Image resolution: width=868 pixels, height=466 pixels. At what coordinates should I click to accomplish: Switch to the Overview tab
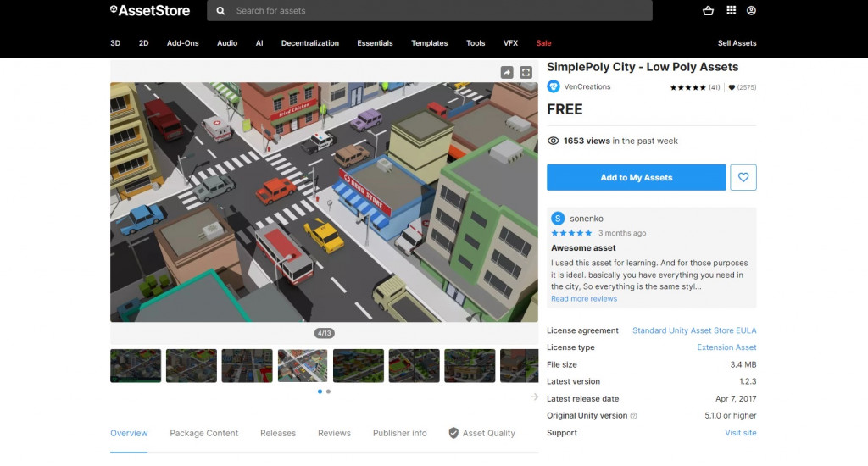(129, 433)
